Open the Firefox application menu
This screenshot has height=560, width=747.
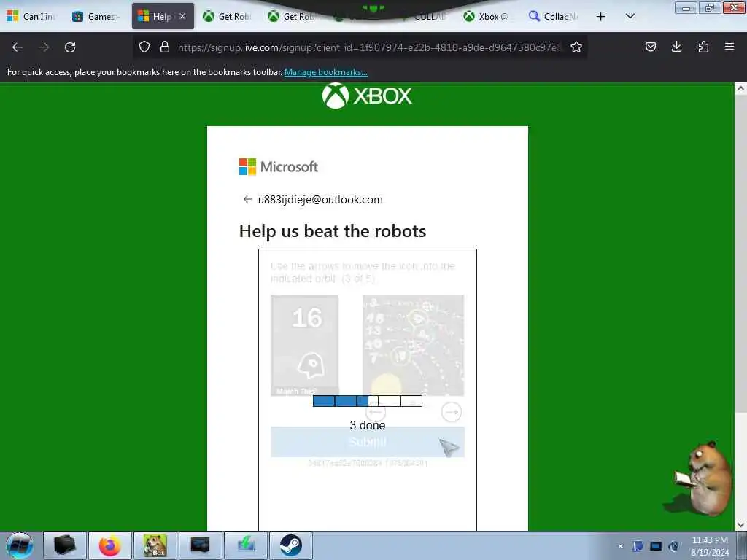(729, 47)
